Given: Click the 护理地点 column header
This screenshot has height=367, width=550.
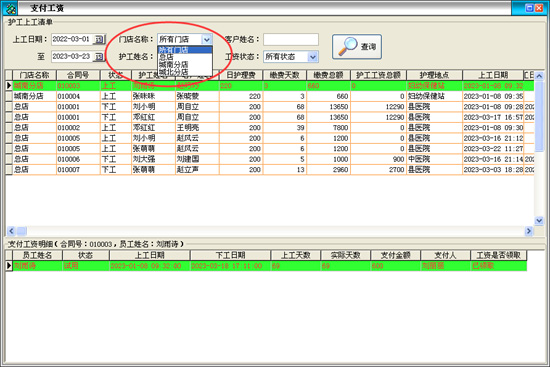Looking at the screenshot, I should pyautogui.click(x=434, y=75).
